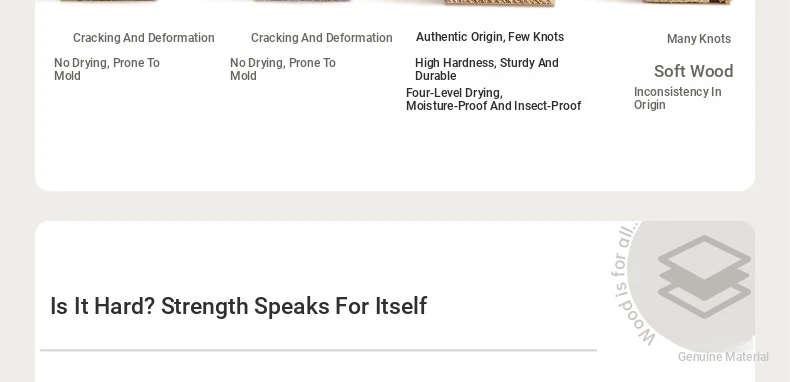Select the leftmost 'Cracking And Deformation' label
790x382 pixels.
pos(144,38)
